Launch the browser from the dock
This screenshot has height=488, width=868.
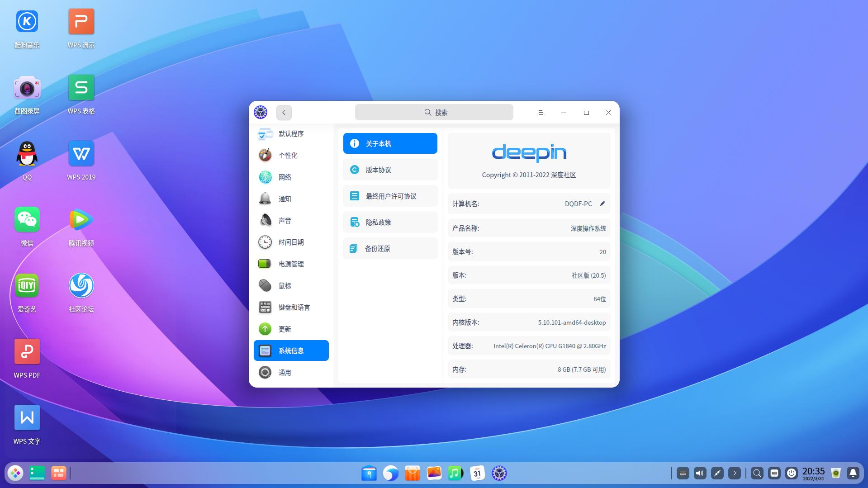pos(391,473)
